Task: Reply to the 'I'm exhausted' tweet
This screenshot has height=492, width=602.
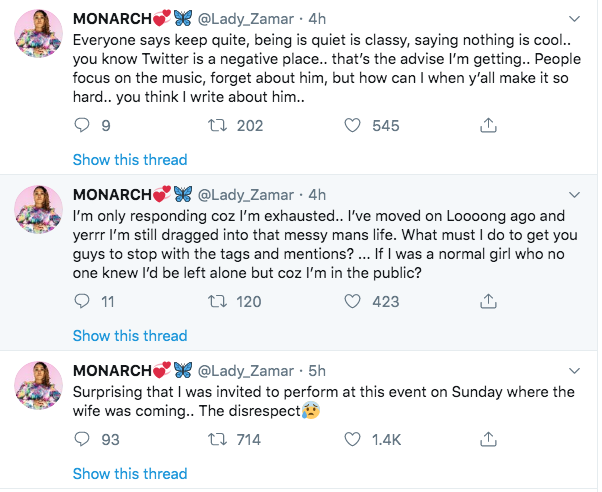Action: click(x=83, y=301)
